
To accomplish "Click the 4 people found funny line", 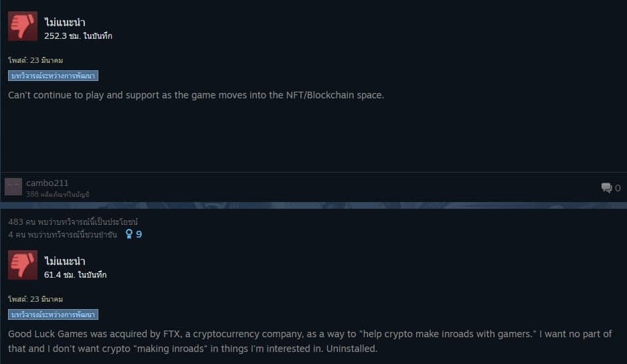I will click(x=62, y=235).
